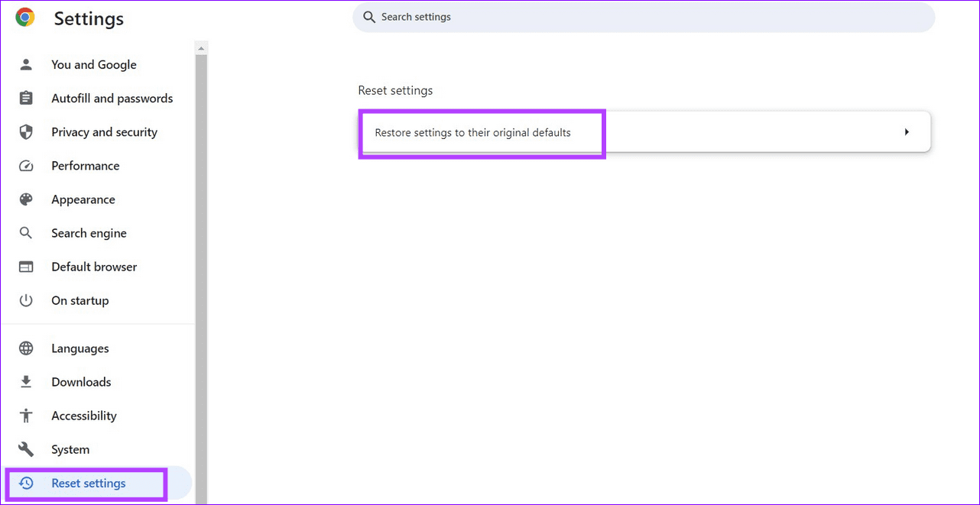Click the Autofill clipboard icon
The width and height of the screenshot is (980, 505).
pos(26,99)
